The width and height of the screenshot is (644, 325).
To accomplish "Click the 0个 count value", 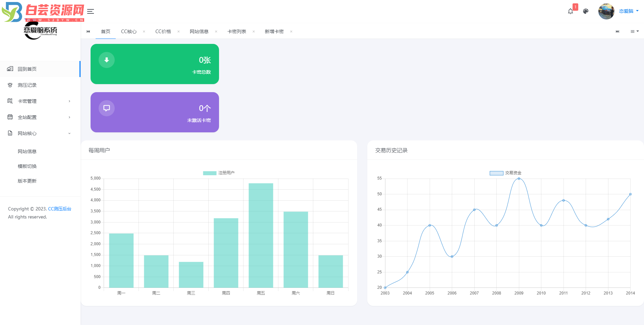I will tap(205, 109).
